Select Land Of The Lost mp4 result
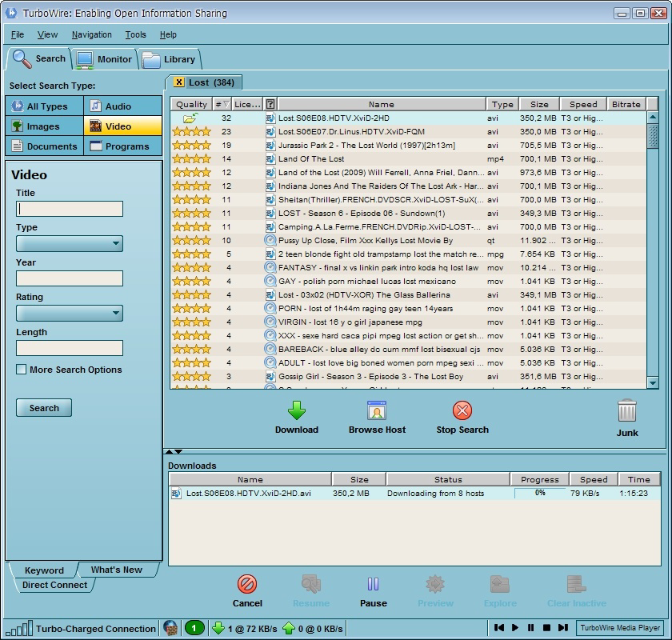 (x=408, y=158)
